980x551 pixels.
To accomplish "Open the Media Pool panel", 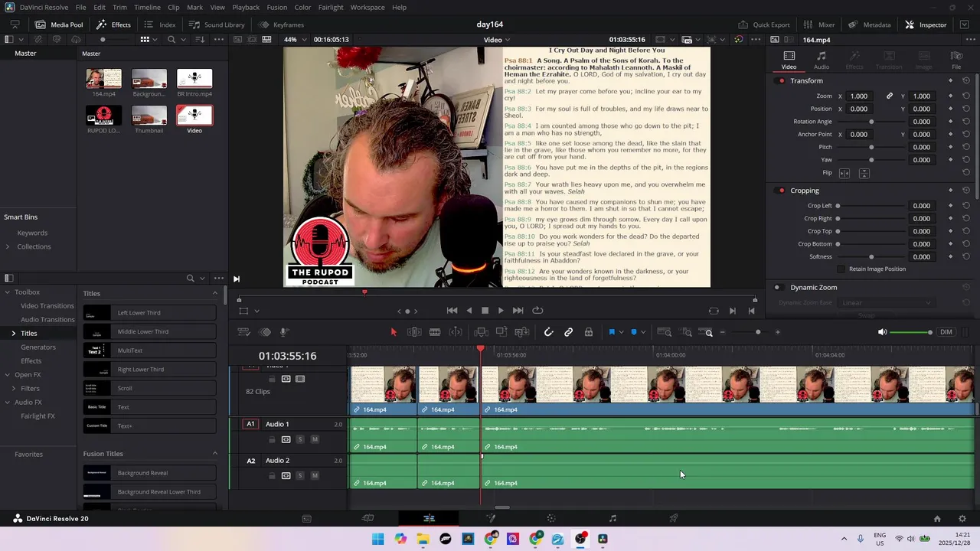I will point(59,24).
